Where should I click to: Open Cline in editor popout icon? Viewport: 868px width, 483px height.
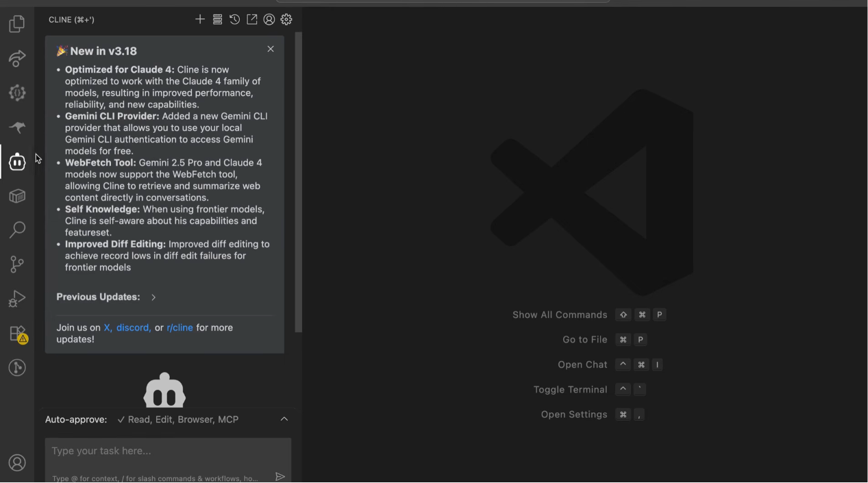pyautogui.click(x=252, y=19)
